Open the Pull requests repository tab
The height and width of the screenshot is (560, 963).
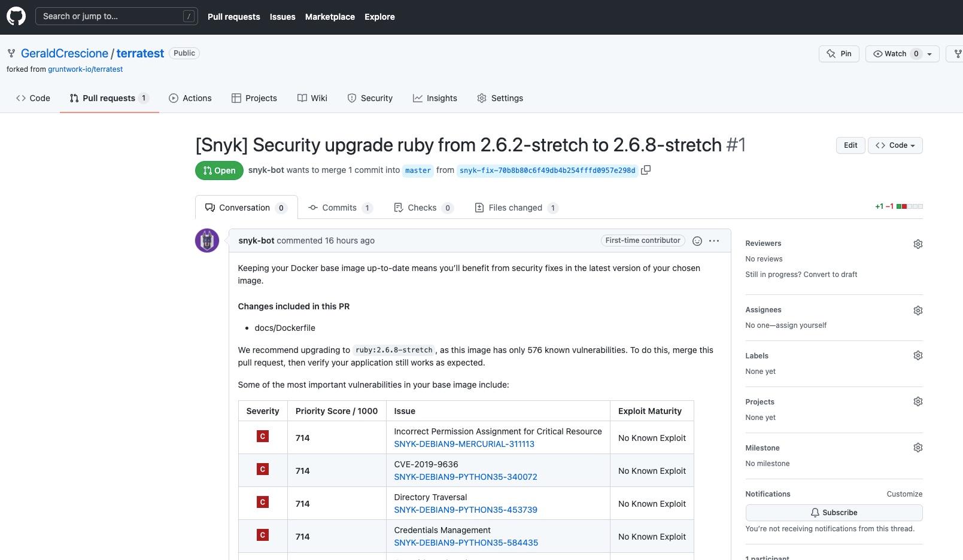point(109,98)
